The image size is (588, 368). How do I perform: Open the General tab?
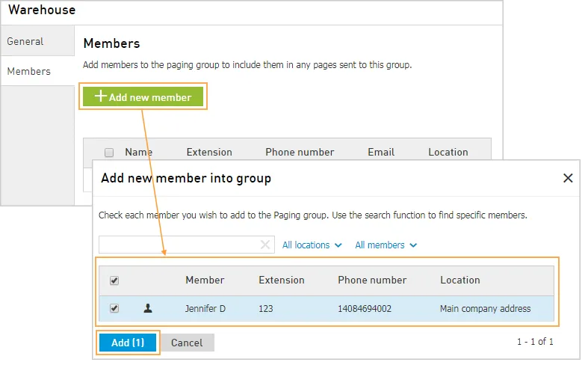pyautogui.click(x=37, y=41)
